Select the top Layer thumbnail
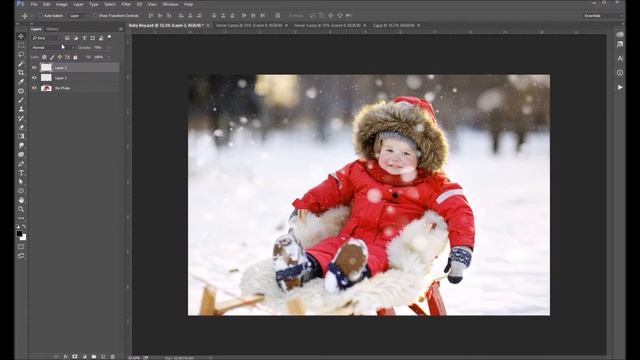Image resolution: width=640 pixels, height=360 pixels. click(x=46, y=67)
